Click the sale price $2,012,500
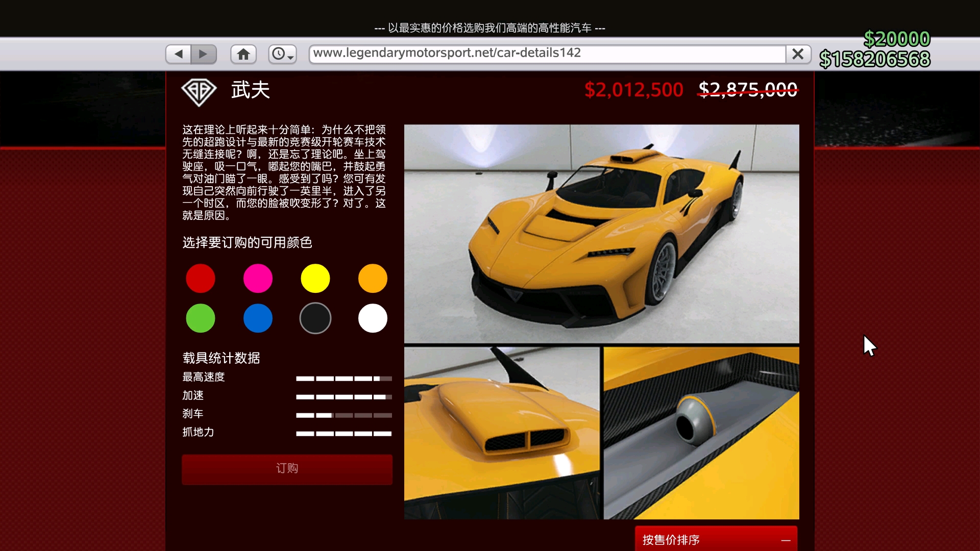 633,90
